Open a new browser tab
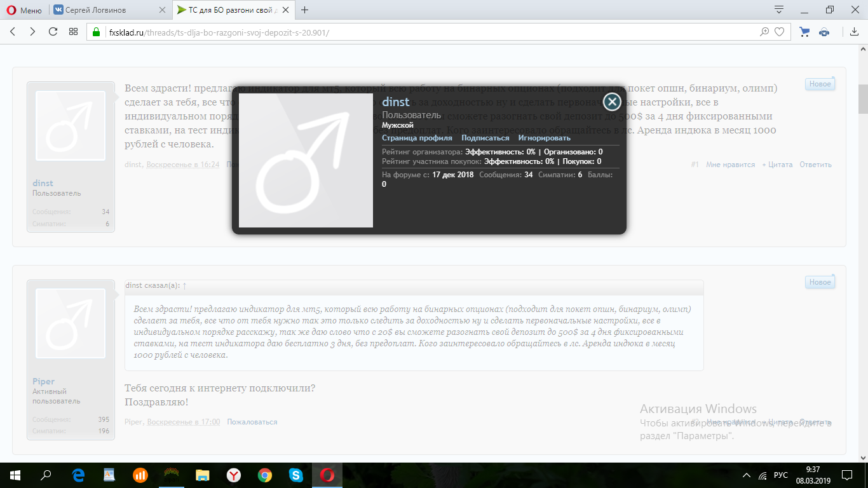The image size is (868, 488). point(305,10)
